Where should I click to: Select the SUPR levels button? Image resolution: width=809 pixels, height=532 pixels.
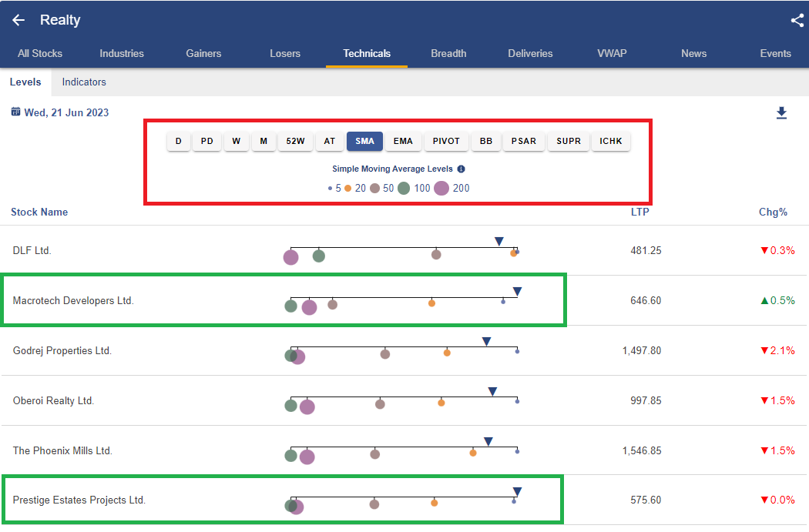point(569,141)
